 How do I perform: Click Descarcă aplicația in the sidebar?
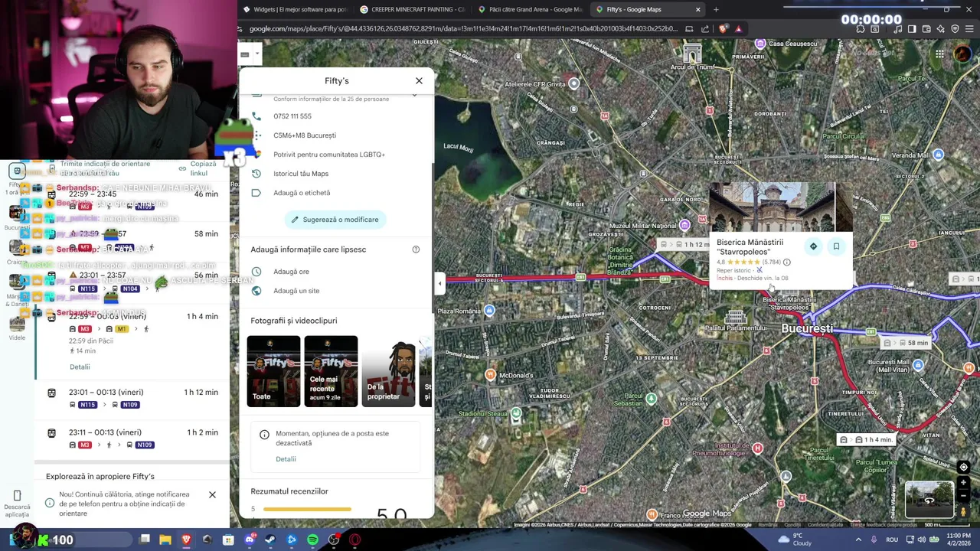coord(17,503)
